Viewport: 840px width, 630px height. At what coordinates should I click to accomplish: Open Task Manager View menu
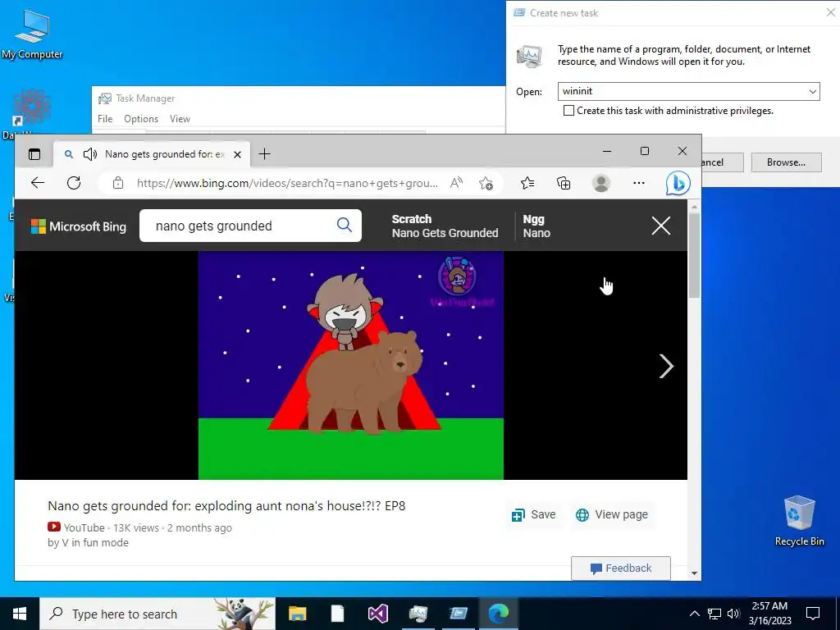(180, 119)
